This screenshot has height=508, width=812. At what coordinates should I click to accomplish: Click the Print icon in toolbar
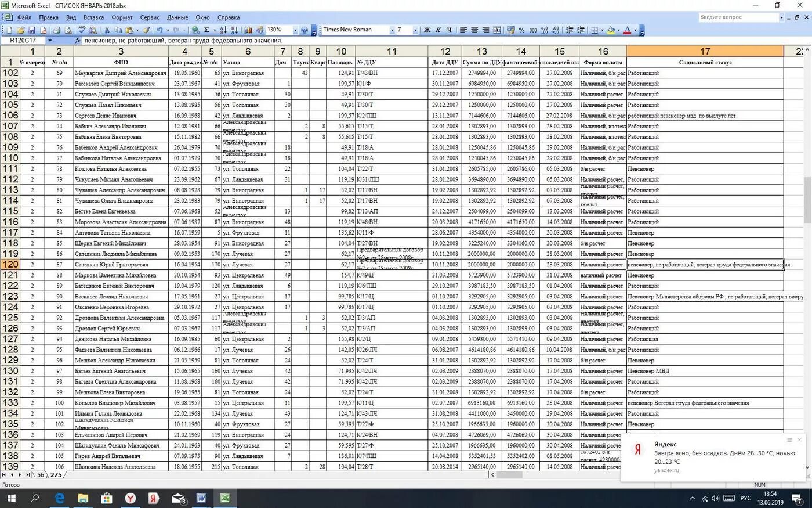tap(56, 30)
